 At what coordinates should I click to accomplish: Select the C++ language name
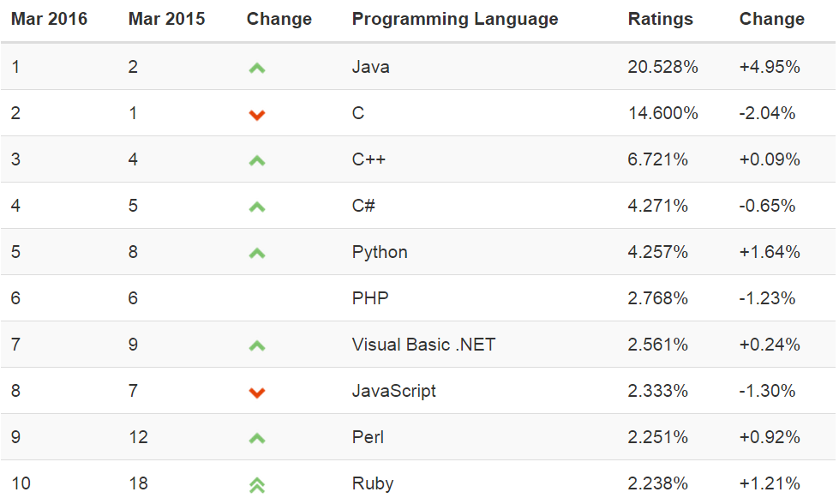click(369, 159)
